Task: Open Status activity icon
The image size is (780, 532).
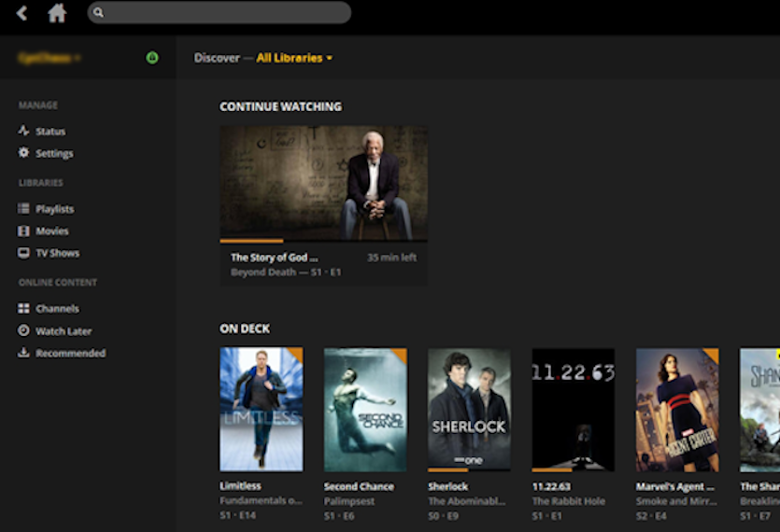Action: click(23, 131)
